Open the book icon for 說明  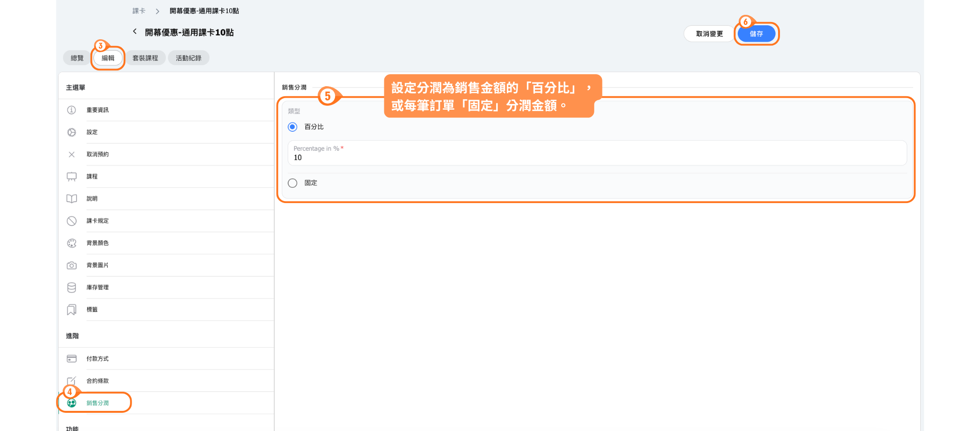click(x=71, y=199)
